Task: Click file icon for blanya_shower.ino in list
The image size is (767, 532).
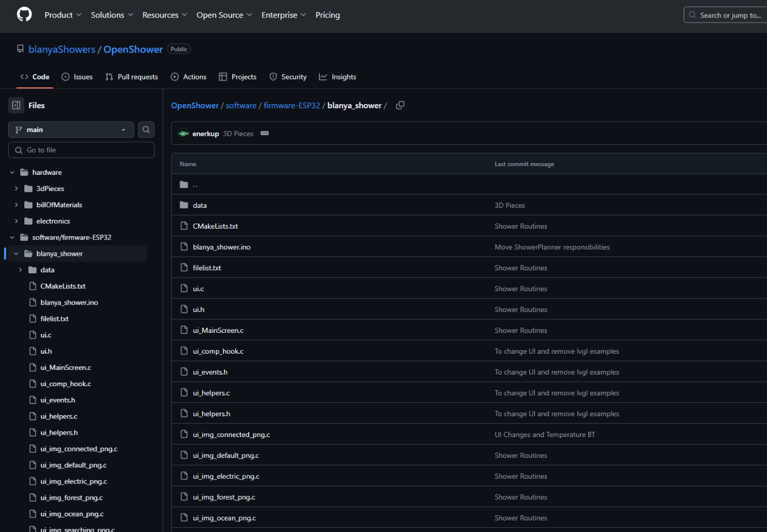Action: click(184, 247)
